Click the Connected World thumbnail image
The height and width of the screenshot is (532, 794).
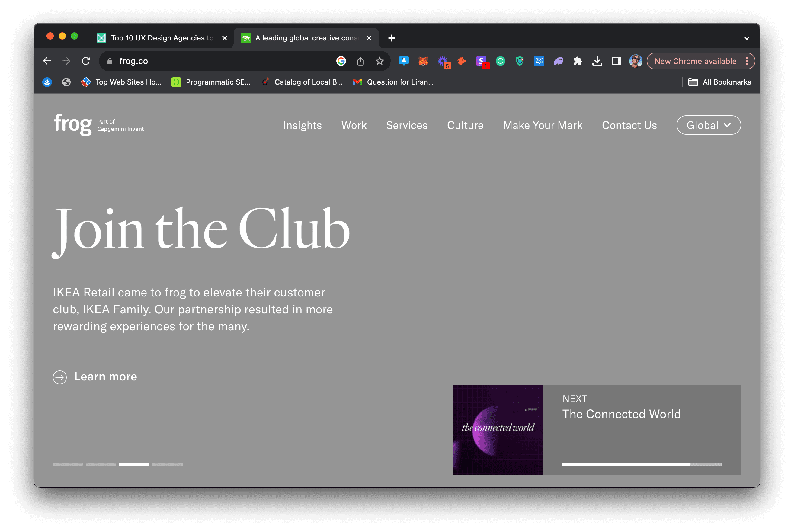498,430
